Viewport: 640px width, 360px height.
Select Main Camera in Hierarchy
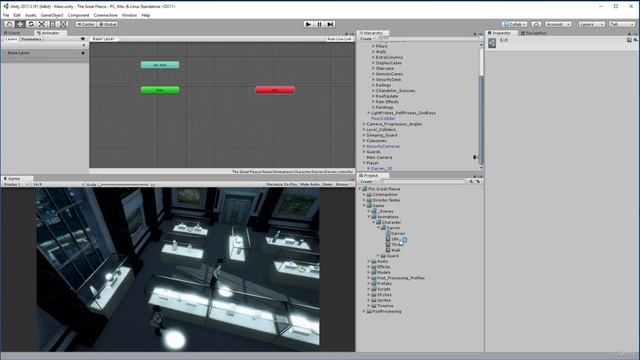[379, 157]
